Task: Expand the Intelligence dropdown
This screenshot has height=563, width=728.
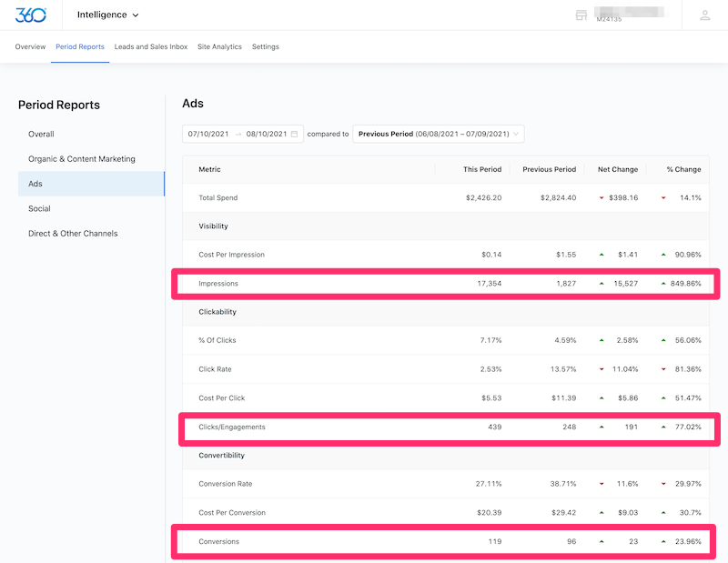Action: [x=106, y=15]
